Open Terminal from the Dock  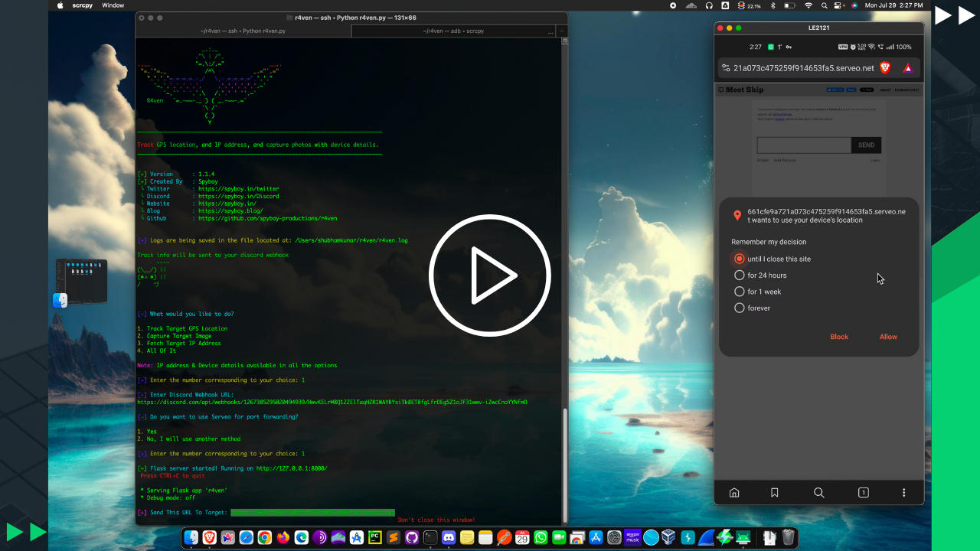coord(430,538)
